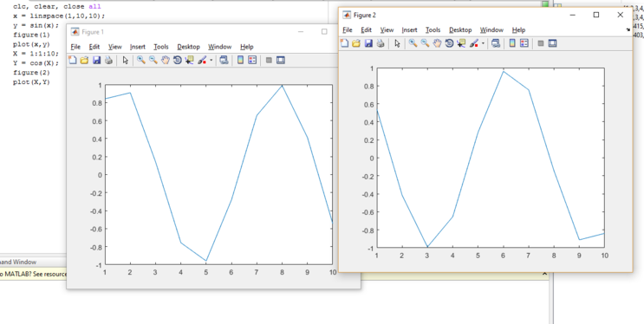The height and width of the screenshot is (324, 644).
Task: Activate Zoom Out tool in Figure 1
Action: 153,61
